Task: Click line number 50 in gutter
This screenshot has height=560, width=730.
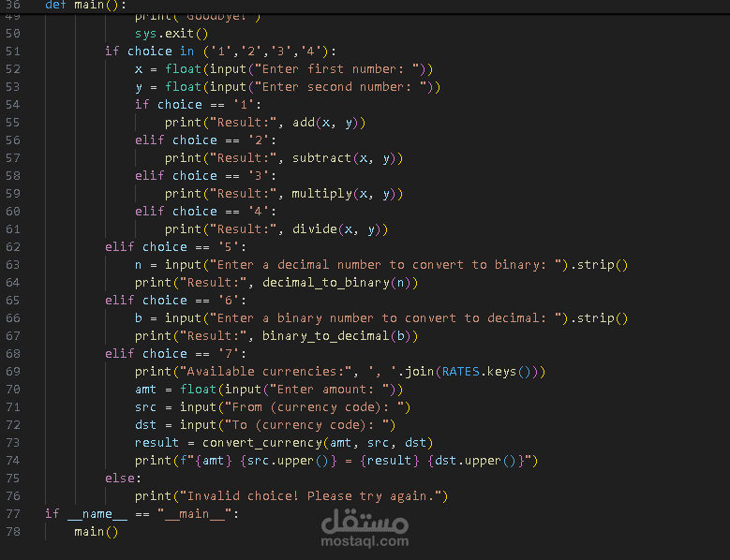Action: [13, 34]
